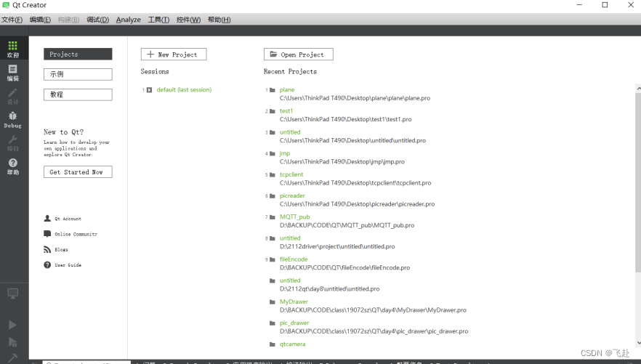
Task: Open the plane recent project
Action: pyautogui.click(x=287, y=89)
